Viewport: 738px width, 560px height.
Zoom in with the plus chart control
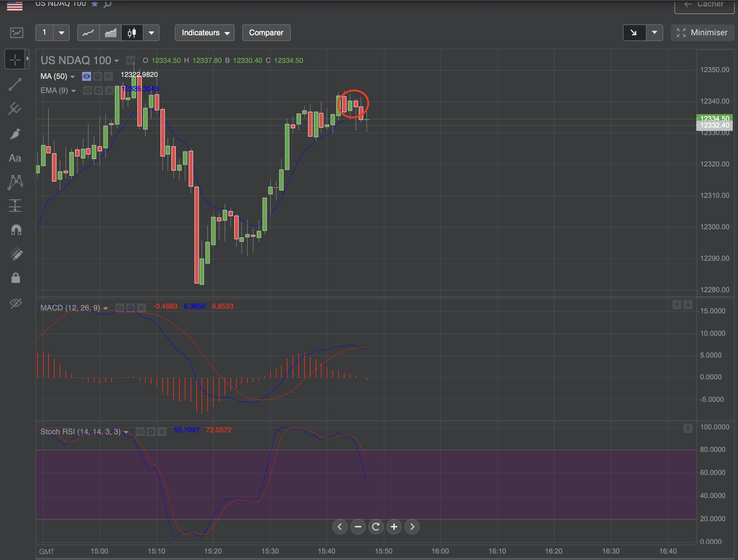coord(394,527)
